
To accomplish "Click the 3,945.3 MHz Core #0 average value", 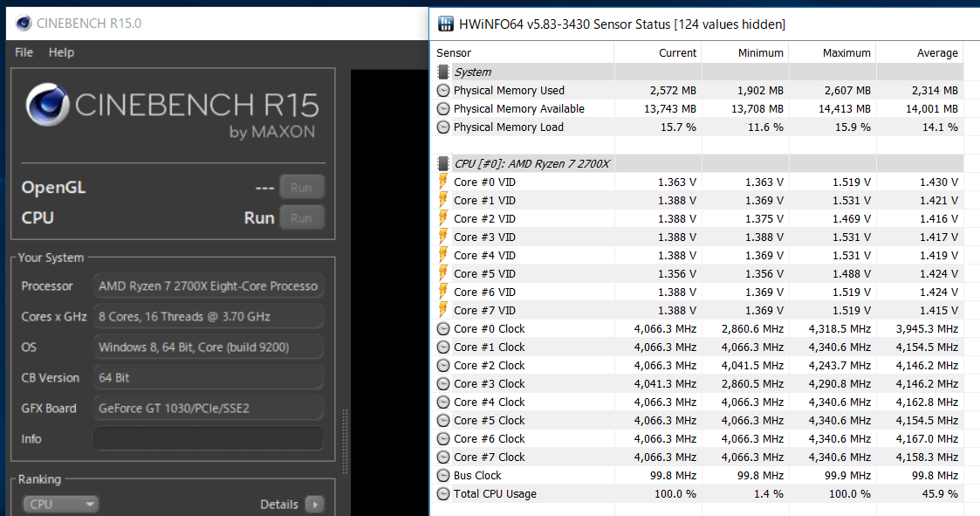I will 927,328.
